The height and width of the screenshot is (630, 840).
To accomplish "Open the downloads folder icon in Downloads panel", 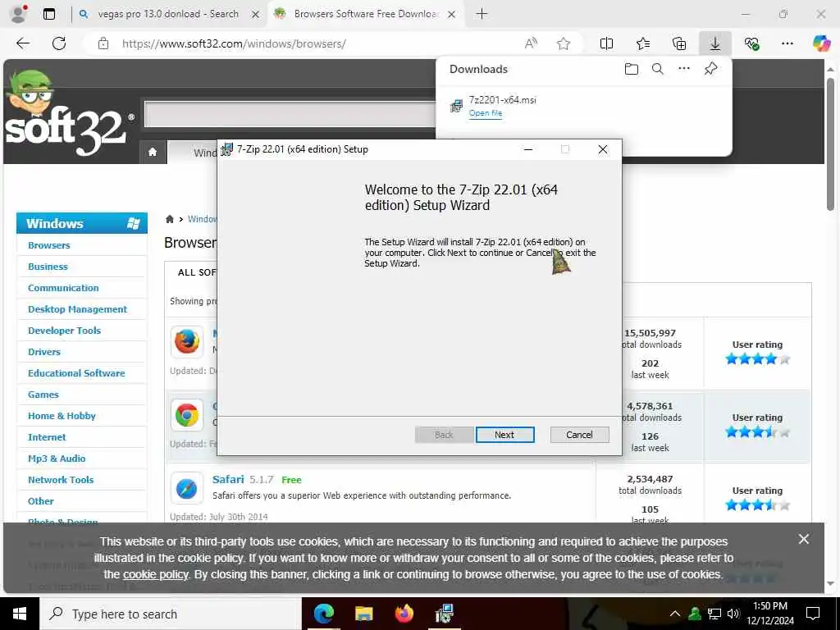I will [631, 69].
